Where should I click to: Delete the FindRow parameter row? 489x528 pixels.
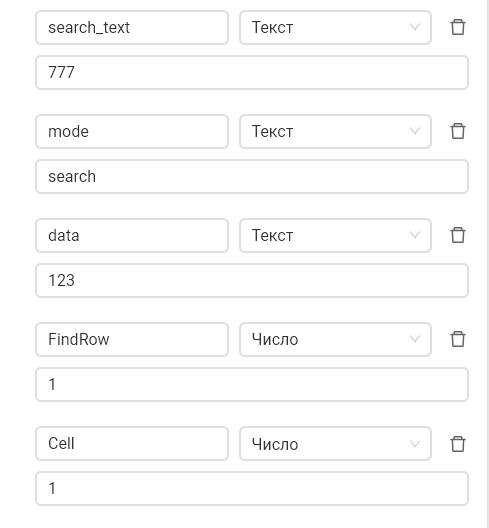pyautogui.click(x=458, y=339)
